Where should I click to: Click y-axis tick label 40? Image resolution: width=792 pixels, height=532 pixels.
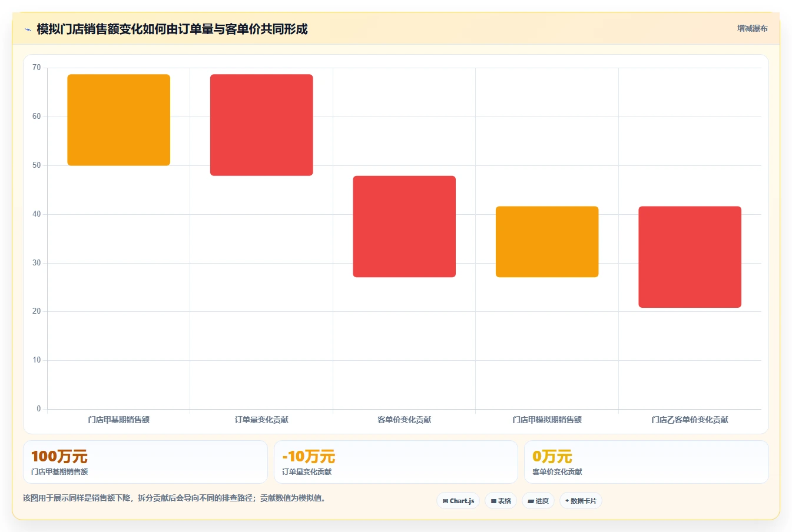37,214
